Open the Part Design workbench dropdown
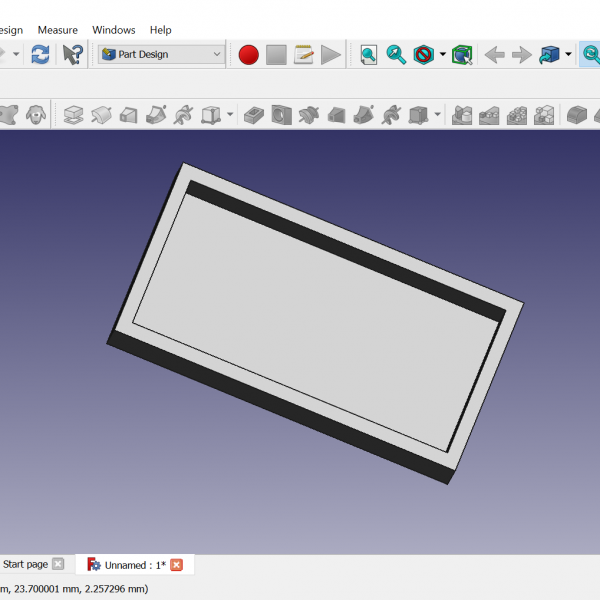Viewport: 600px width, 600px height. [x=161, y=55]
